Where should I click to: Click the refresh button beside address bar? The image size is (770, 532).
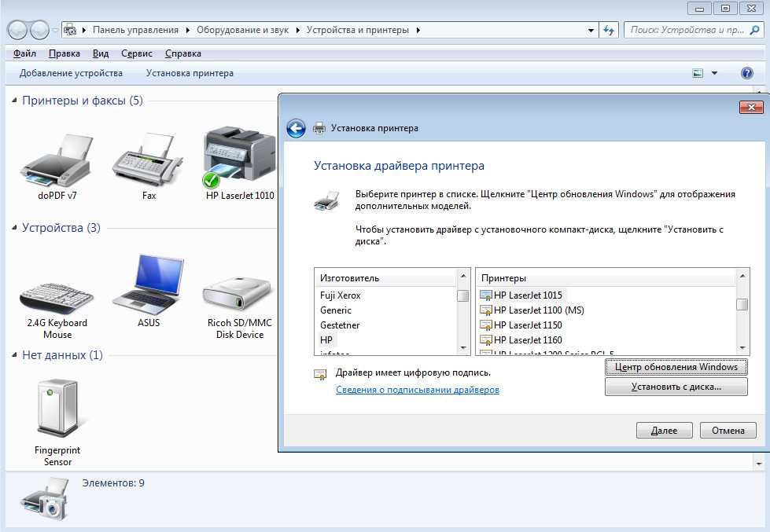click(x=609, y=30)
